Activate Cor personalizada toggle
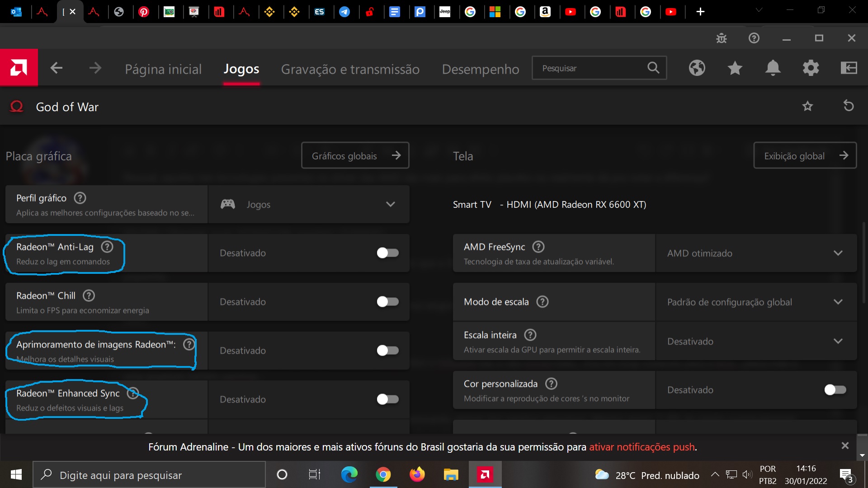This screenshot has width=868, height=488. (x=835, y=389)
